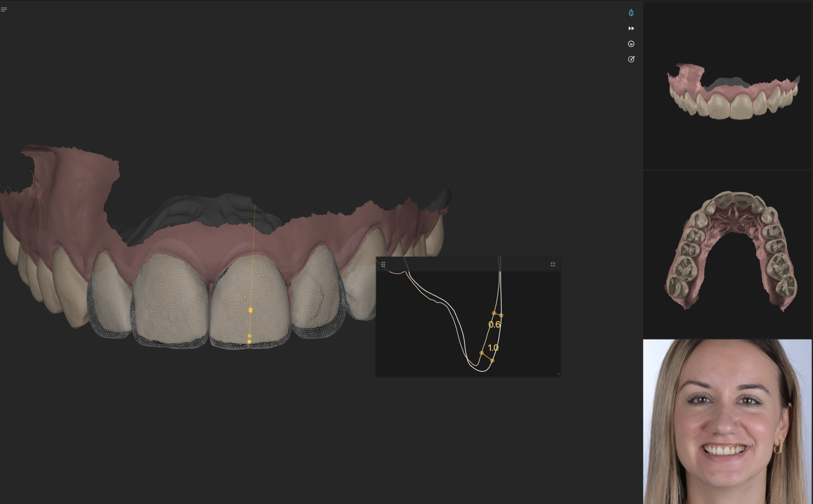Open the patient smile photo thumbnail
Viewport: 813px width, 504px height.
pos(727,421)
